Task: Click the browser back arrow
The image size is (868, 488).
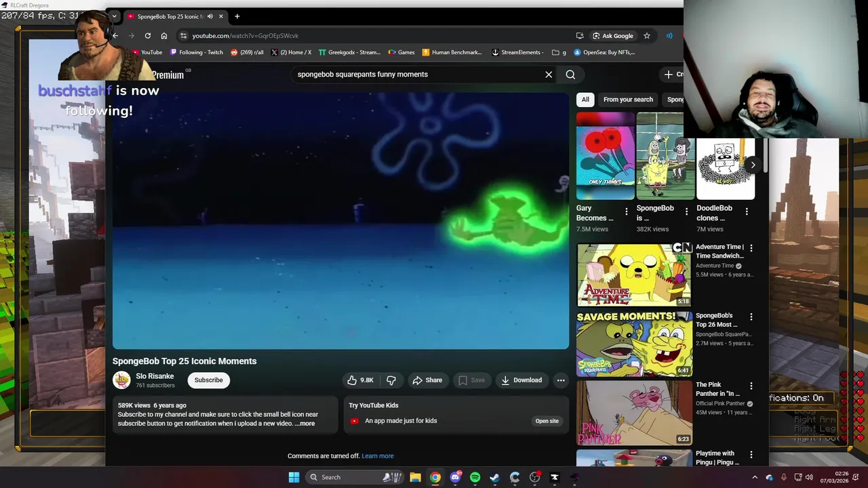Action: [115, 35]
